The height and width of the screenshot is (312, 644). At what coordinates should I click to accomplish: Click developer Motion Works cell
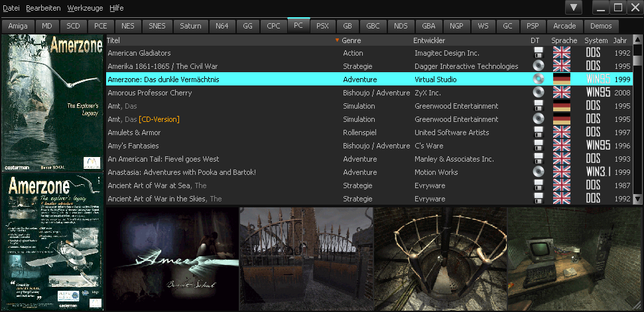click(436, 172)
